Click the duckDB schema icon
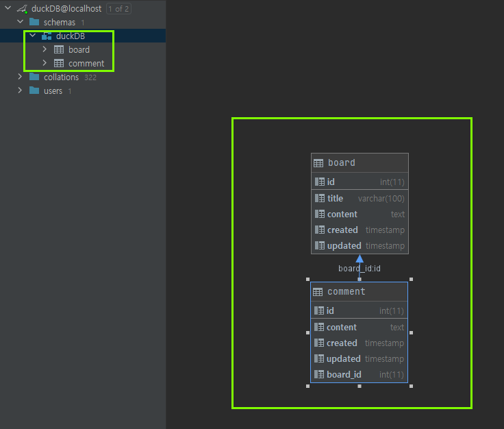The image size is (504, 429). [x=47, y=36]
